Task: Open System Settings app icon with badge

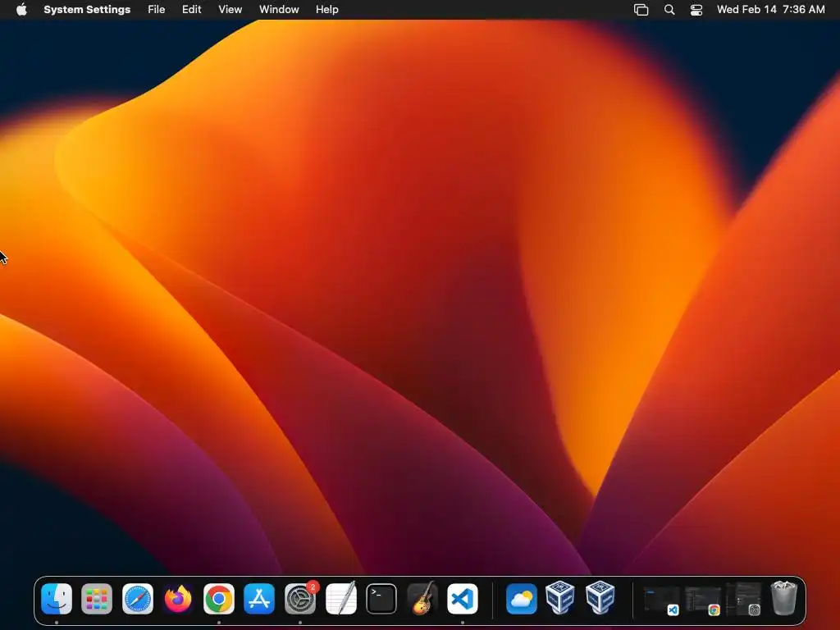Action: 300,598
